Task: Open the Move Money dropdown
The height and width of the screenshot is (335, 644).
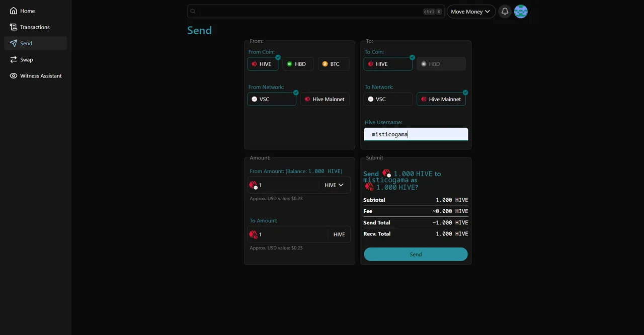Action: tap(471, 12)
